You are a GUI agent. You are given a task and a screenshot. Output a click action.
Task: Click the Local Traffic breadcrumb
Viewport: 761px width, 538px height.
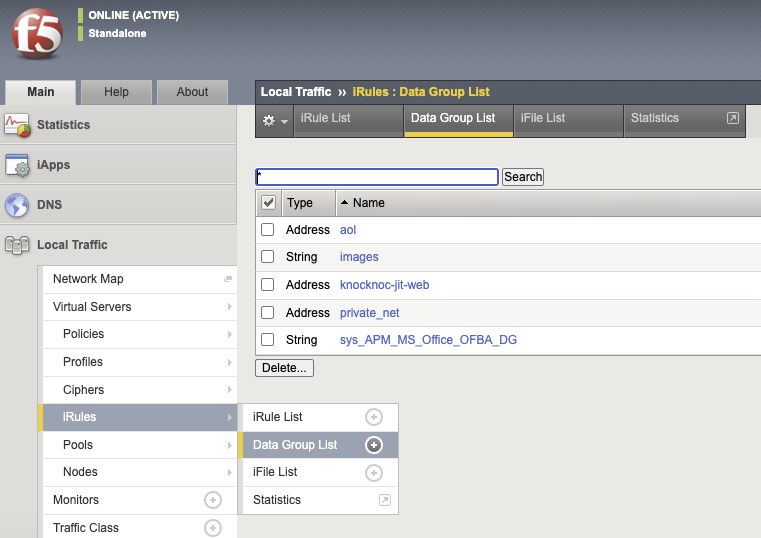(x=296, y=92)
